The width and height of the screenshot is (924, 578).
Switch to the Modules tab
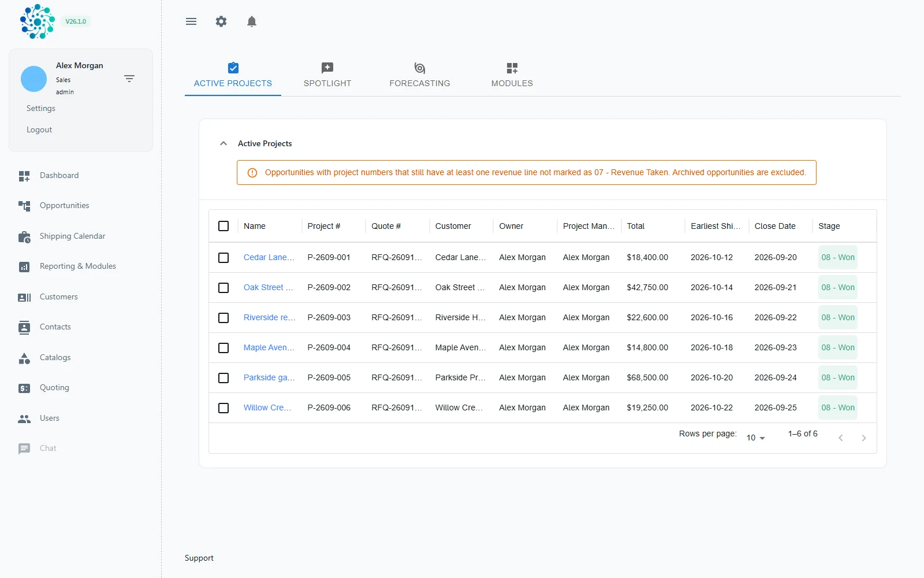(512, 76)
